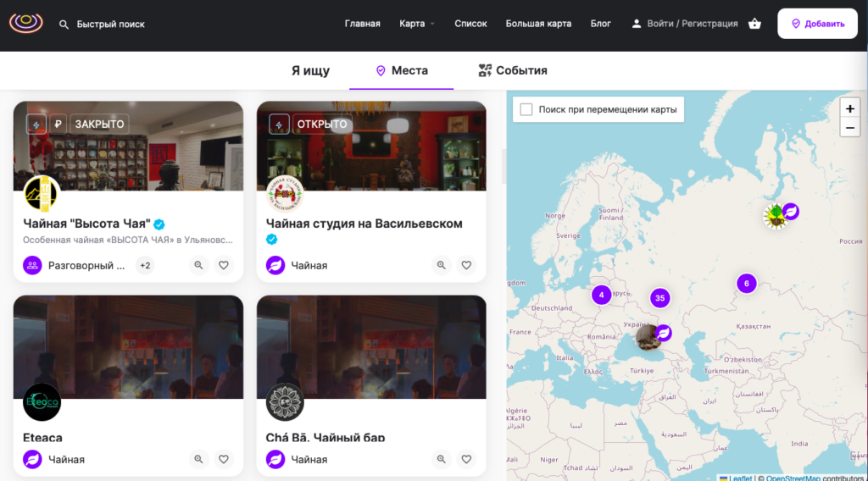Click Войти / Регистрация link
868x481 pixels.
pos(692,24)
